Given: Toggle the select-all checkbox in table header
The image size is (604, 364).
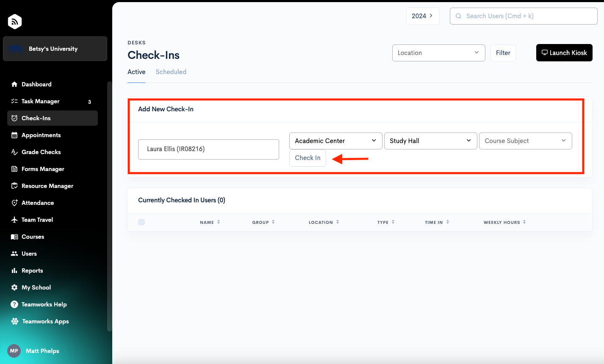Looking at the screenshot, I should click(141, 222).
